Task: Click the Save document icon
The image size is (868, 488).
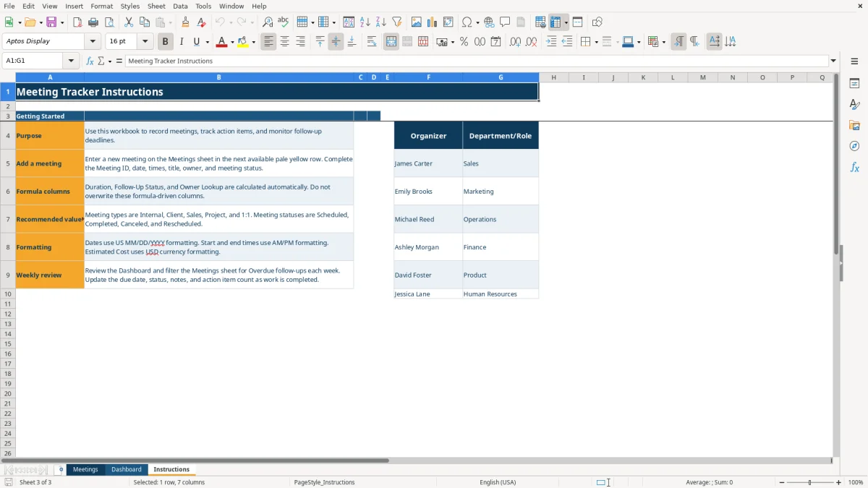Action: [x=51, y=22]
